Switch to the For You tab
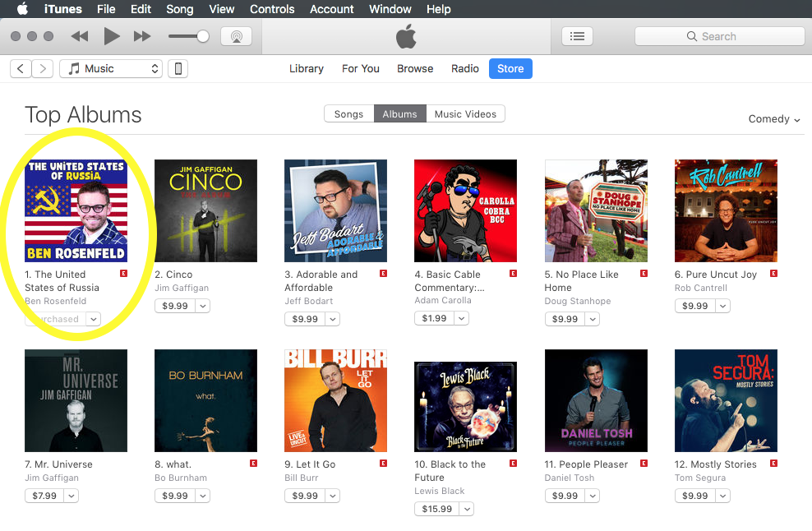This screenshot has height=531, width=812. coord(361,68)
